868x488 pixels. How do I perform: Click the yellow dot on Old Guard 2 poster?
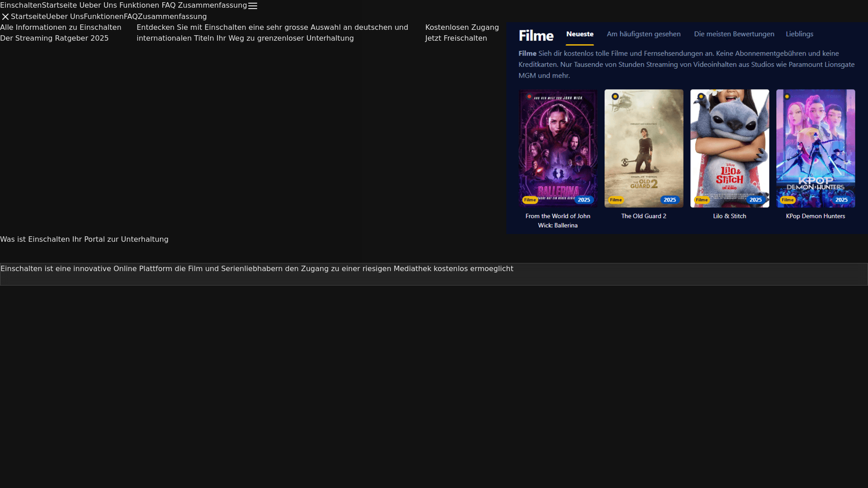click(615, 96)
